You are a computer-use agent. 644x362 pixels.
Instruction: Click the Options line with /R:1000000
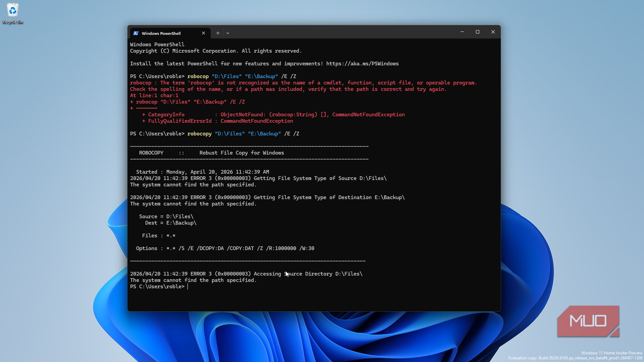click(225, 248)
